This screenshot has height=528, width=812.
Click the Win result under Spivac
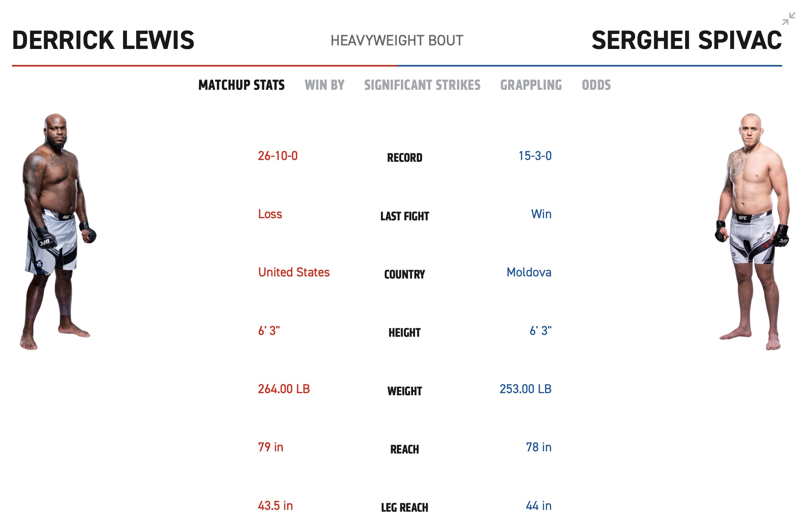click(x=541, y=214)
